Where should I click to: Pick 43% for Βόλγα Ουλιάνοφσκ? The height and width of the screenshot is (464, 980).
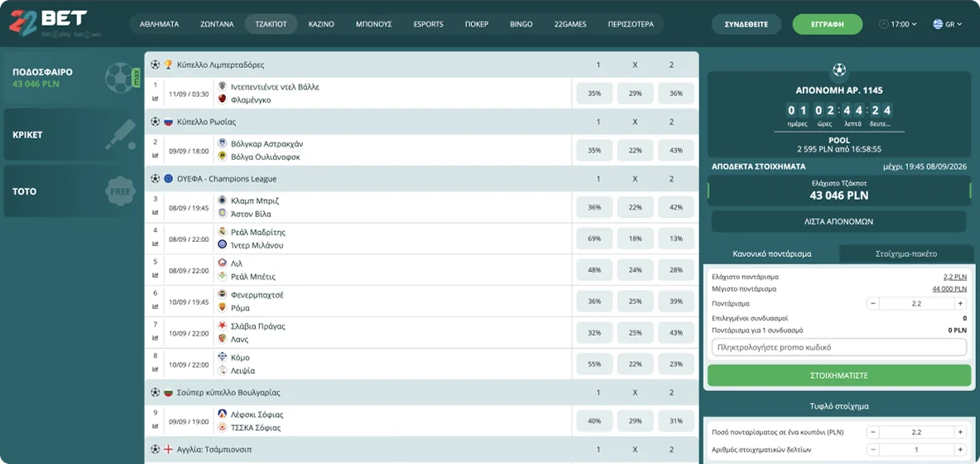click(675, 150)
